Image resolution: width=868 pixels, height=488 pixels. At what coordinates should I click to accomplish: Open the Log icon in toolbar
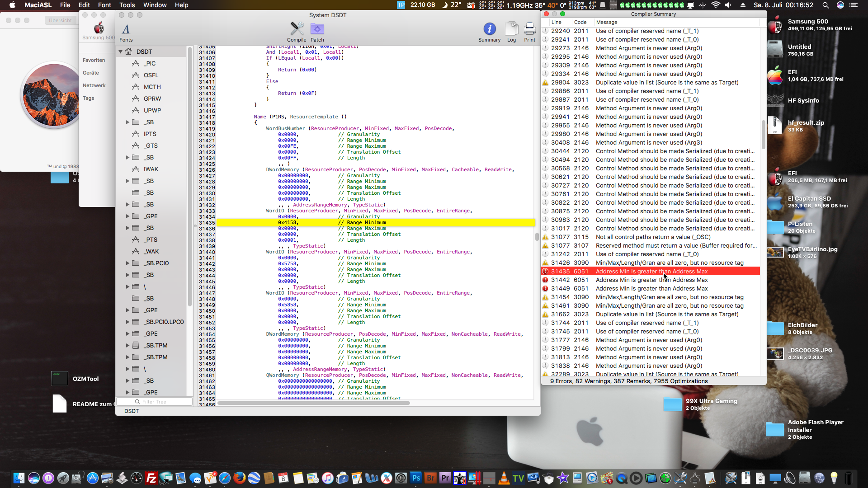pos(511,30)
